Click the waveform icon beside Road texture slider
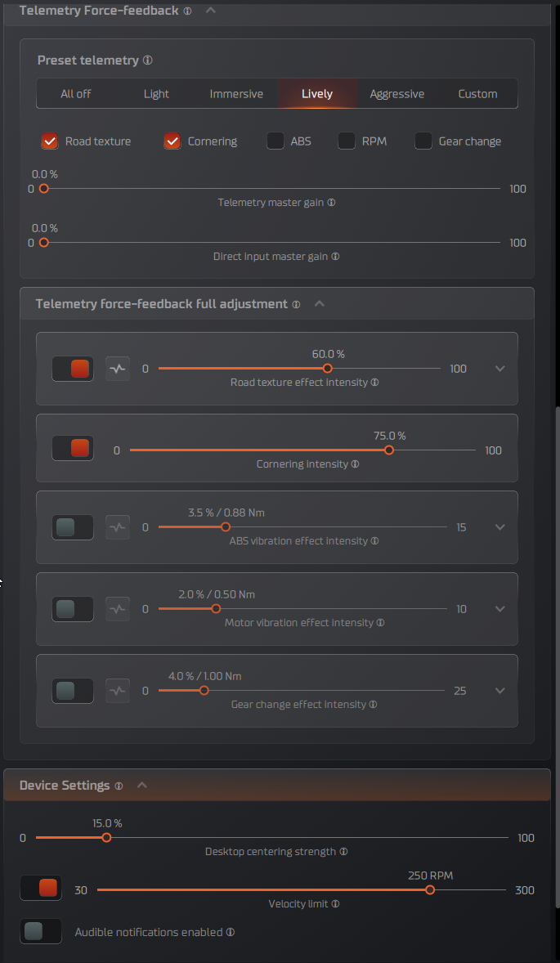560x963 pixels. [x=118, y=369]
